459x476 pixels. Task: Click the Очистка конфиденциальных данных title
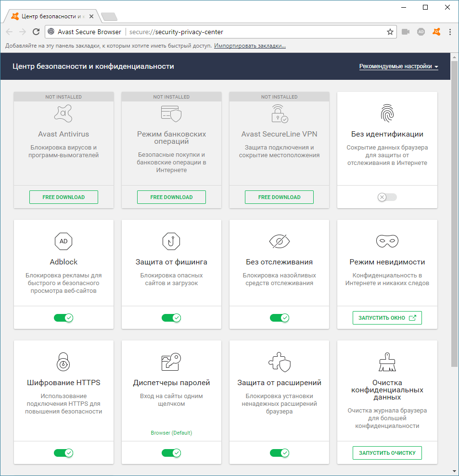tap(387, 390)
